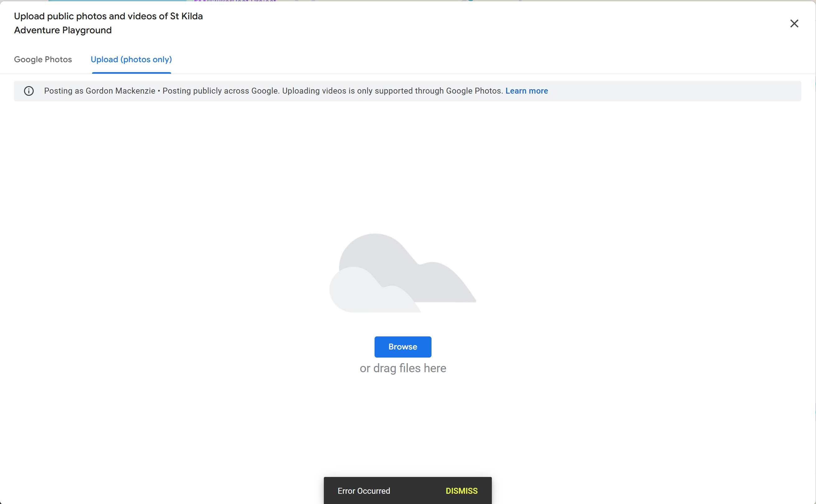Select the Upload (photos only) tab
816x504 pixels.
click(x=131, y=59)
